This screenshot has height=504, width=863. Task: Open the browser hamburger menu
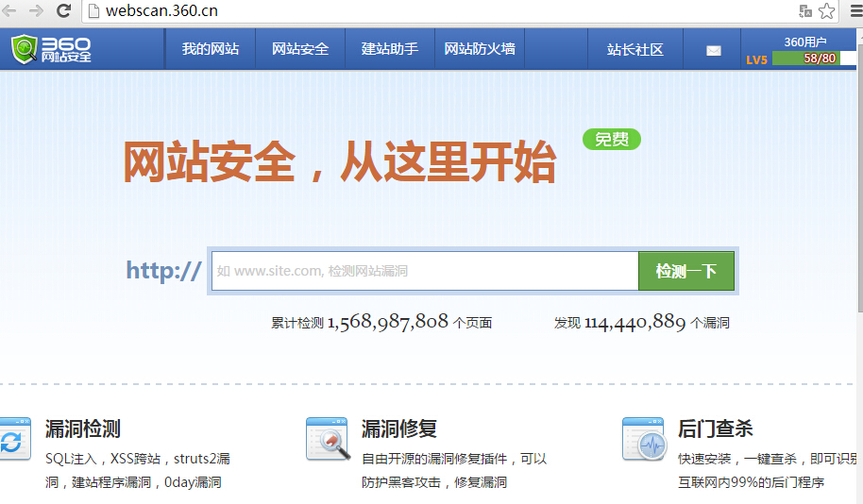pos(857,11)
